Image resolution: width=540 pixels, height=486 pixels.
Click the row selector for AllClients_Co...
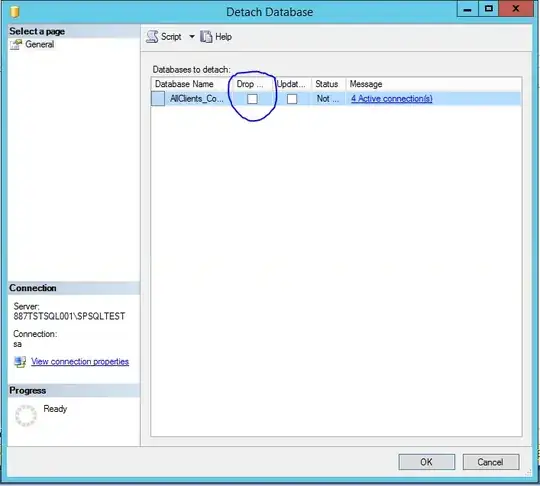coord(158,99)
